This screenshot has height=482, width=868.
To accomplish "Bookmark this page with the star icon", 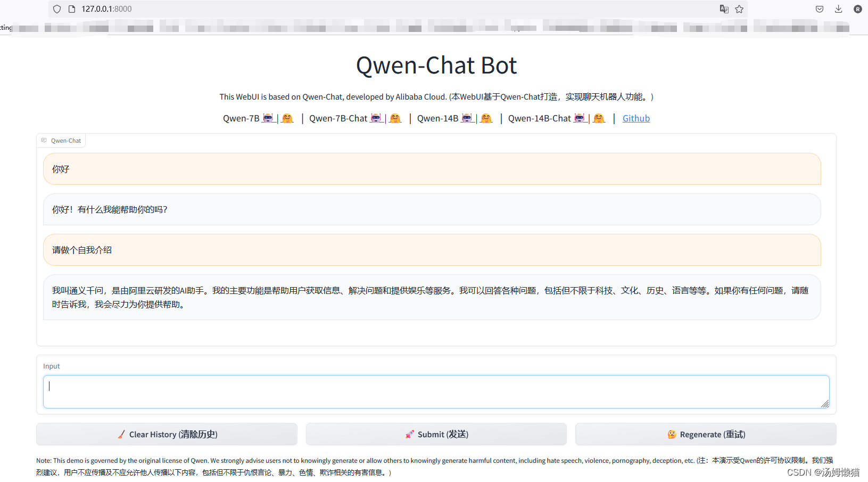I will 739,9.
